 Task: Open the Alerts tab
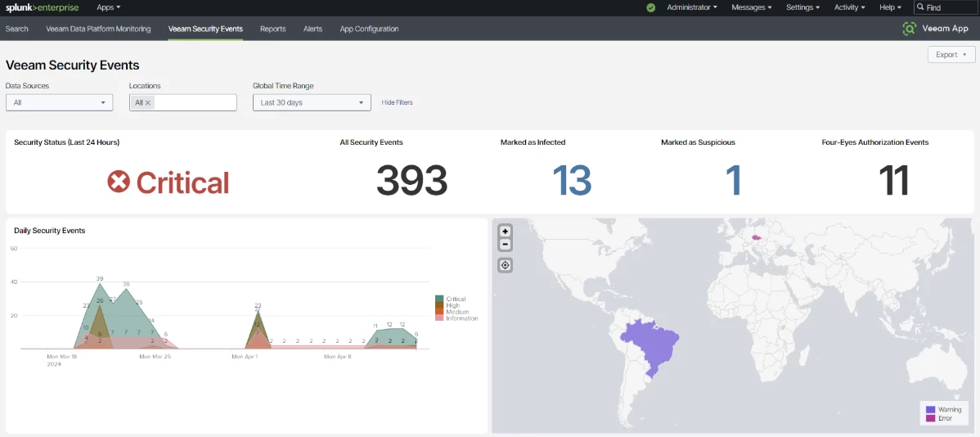pyautogui.click(x=313, y=29)
